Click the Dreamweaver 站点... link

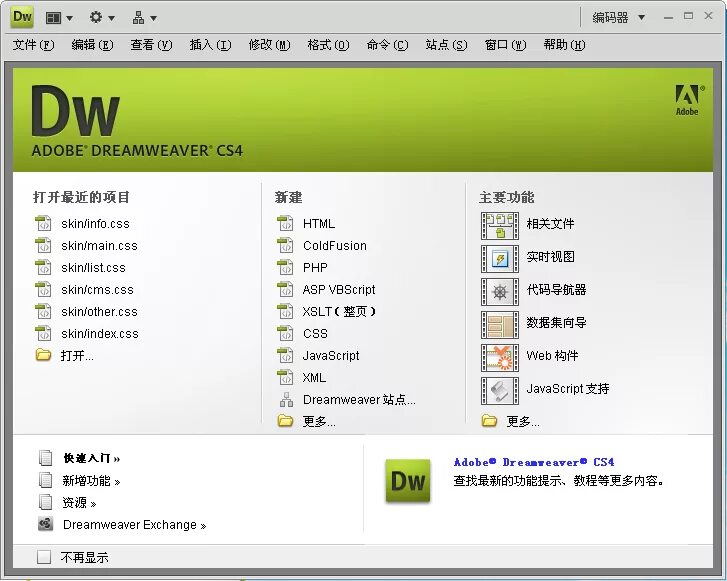tap(359, 399)
